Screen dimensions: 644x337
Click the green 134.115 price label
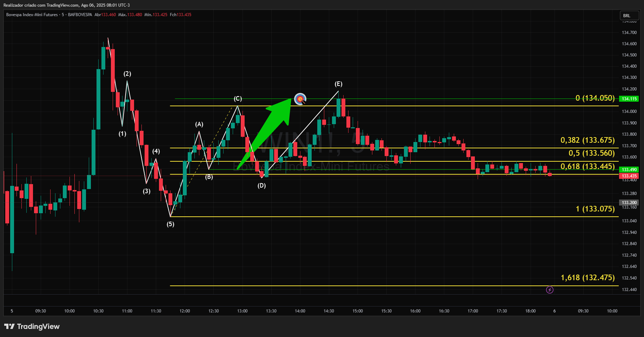pos(629,99)
